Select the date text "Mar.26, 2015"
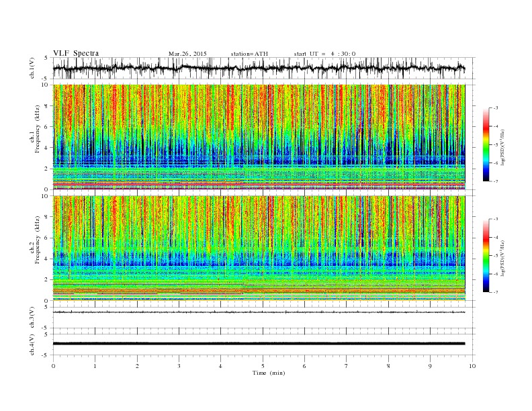 point(187,54)
